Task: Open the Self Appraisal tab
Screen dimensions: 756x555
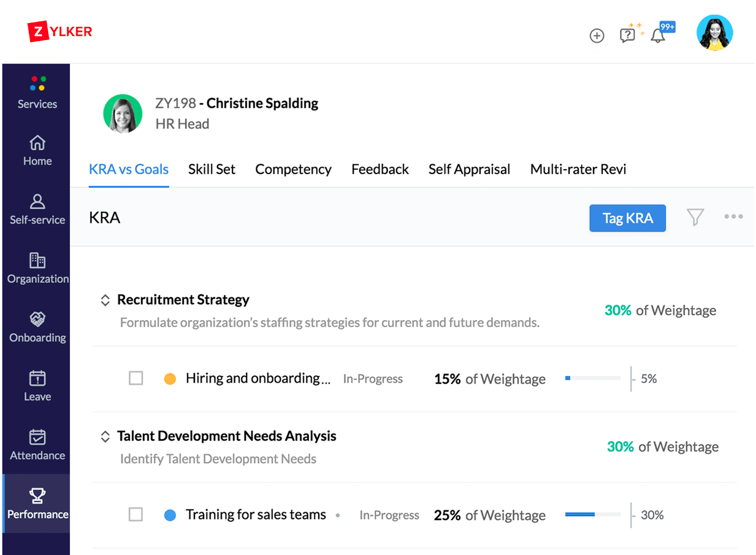Action: pyautogui.click(x=469, y=169)
